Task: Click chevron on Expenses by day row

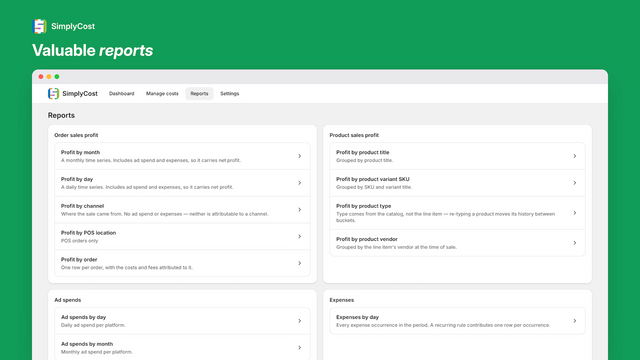Action: coord(575,321)
